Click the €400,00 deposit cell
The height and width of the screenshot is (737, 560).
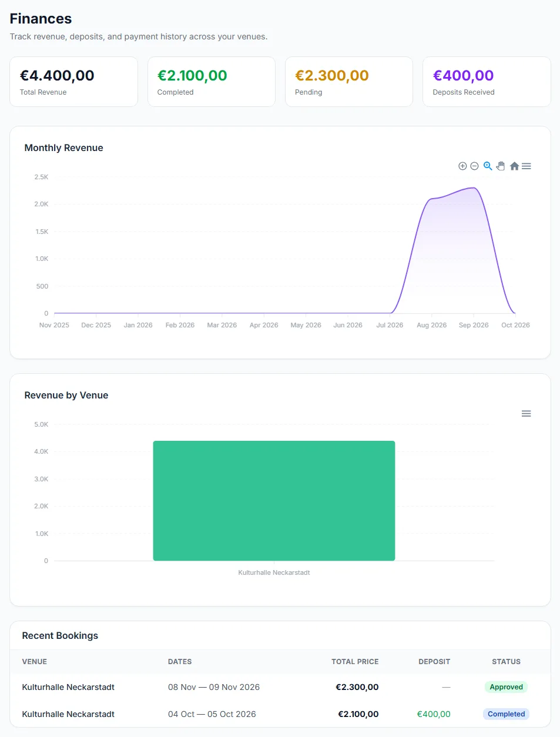tap(434, 714)
